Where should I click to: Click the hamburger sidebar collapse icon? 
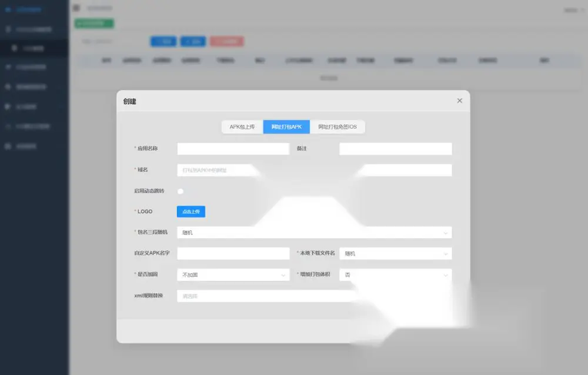(76, 8)
